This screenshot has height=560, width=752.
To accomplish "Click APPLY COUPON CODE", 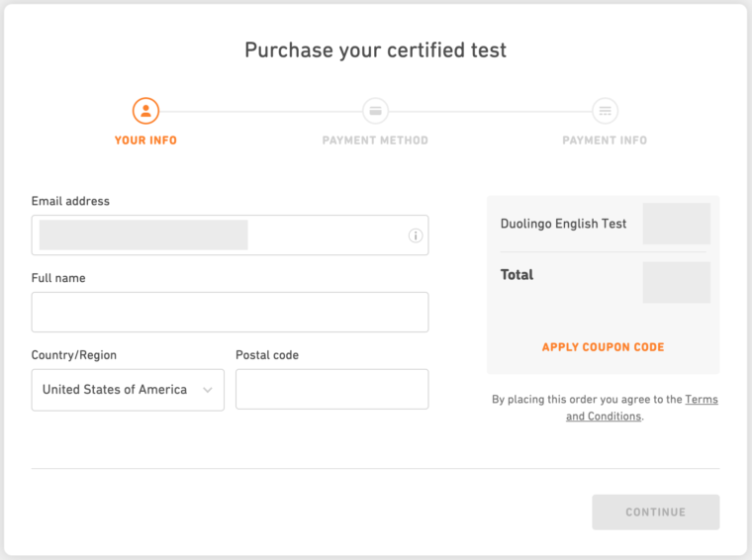I will tap(603, 347).
